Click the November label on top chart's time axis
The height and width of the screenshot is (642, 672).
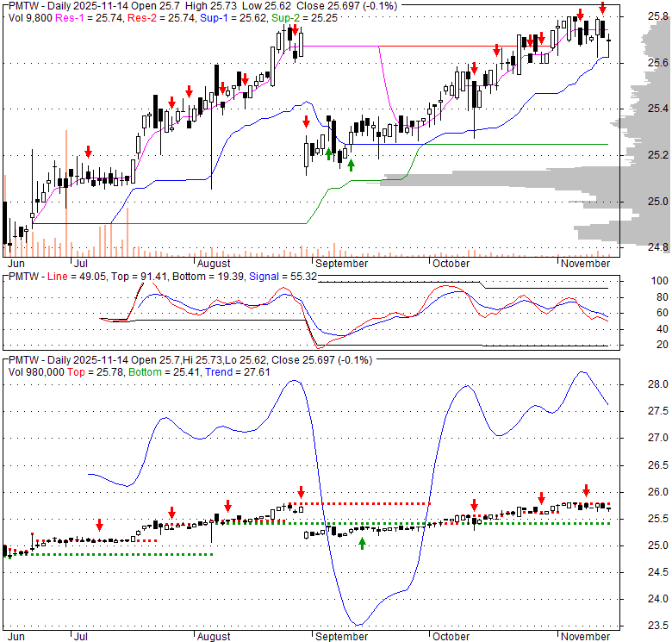tap(586, 264)
